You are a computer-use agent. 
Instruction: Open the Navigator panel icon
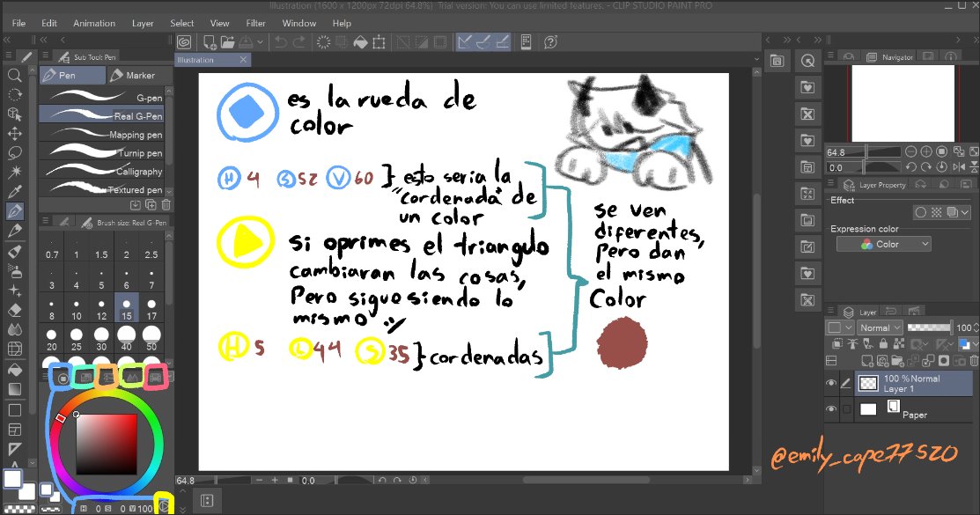point(872,56)
